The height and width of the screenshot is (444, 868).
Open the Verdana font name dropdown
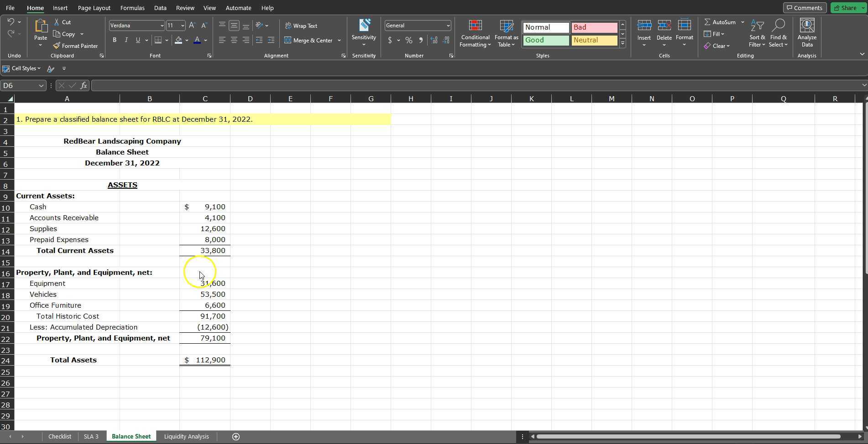coord(162,26)
